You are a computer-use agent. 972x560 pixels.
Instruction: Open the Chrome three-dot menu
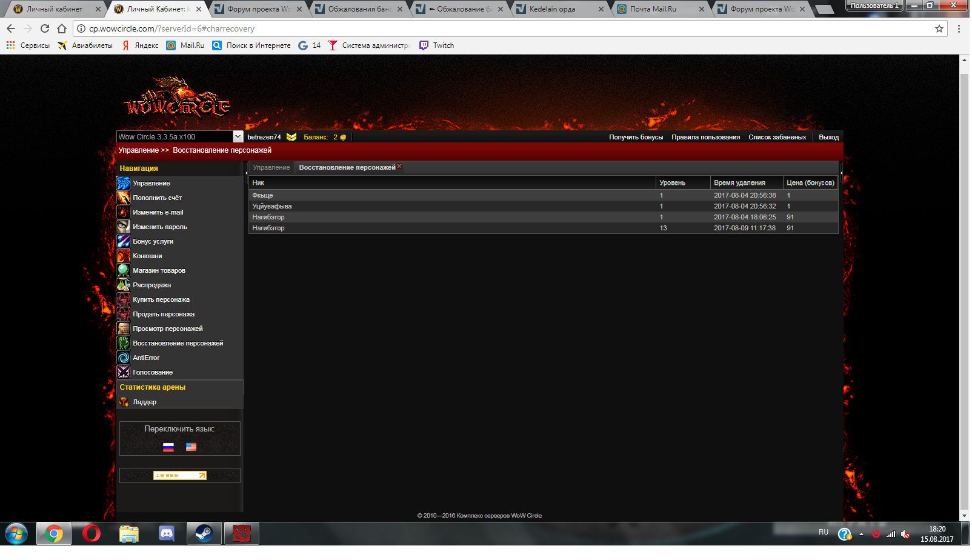point(959,28)
